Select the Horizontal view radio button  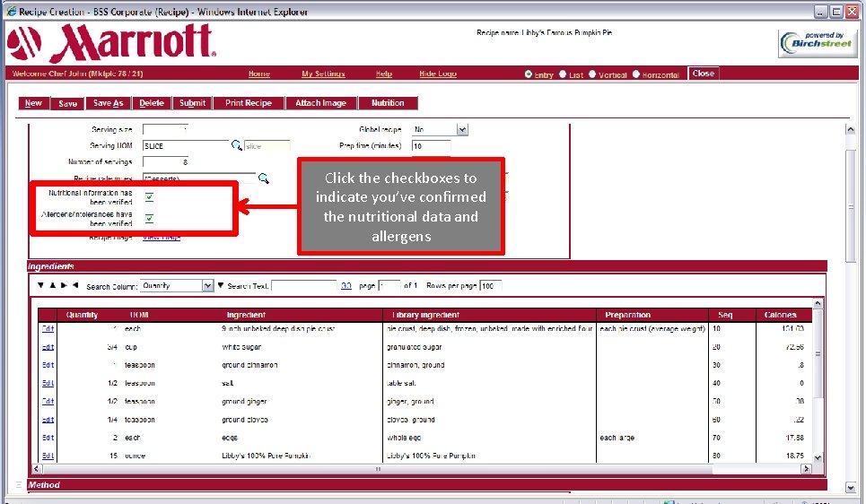[x=635, y=74]
